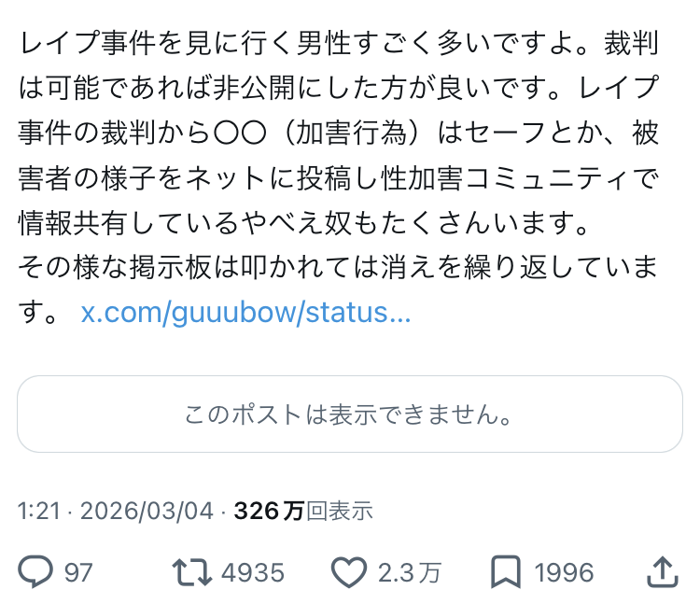This screenshot has width=700, height=604.
Task: Click the repost count 4935
Action: [252, 572]
